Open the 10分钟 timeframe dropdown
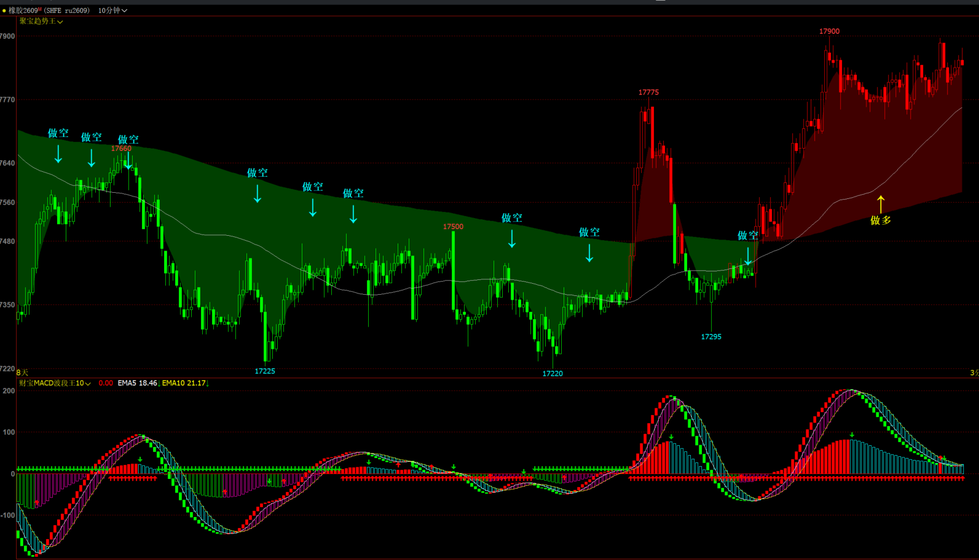Image resolution: width=979 pixels, height=560 pixels. [112, 10]
